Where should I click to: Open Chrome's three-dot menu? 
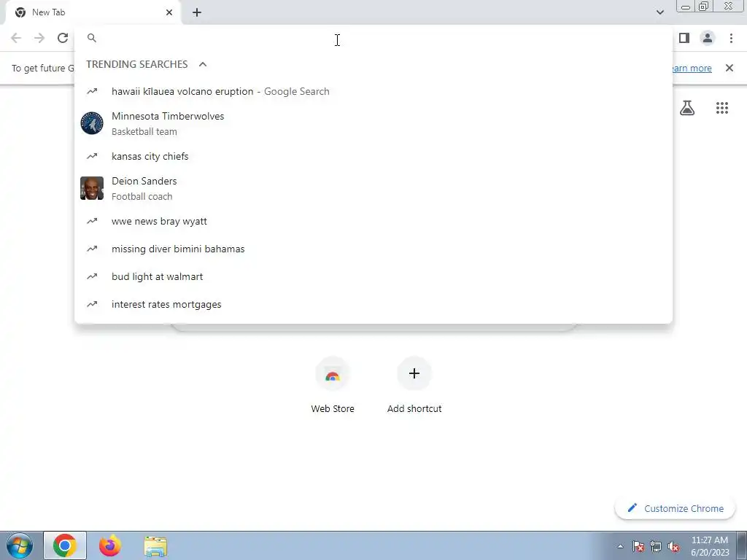(731, 38)
